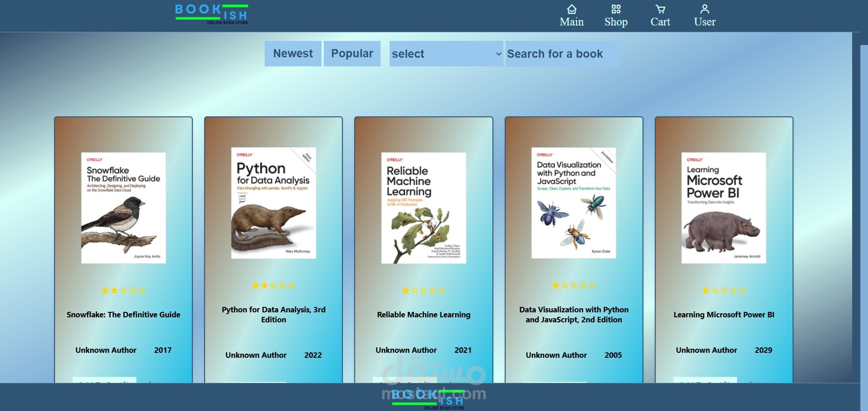The image size is (868, 411).
Task: Open the "select" category dropdown
Action: click(446, 54)
